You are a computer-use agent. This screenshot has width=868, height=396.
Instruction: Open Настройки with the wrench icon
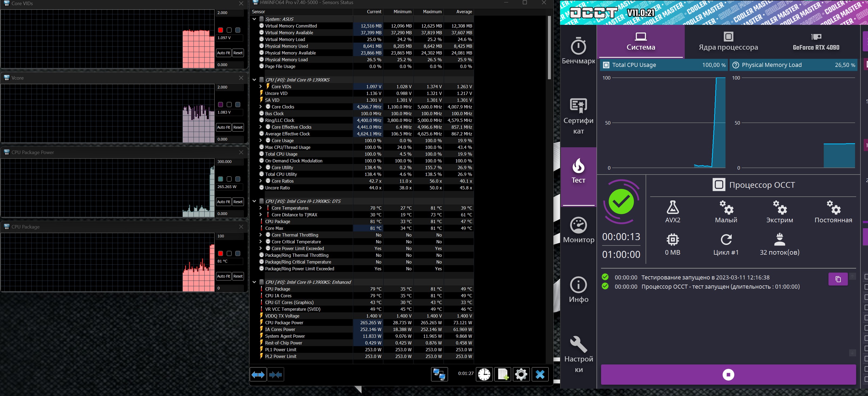click(x=578, y=354)
